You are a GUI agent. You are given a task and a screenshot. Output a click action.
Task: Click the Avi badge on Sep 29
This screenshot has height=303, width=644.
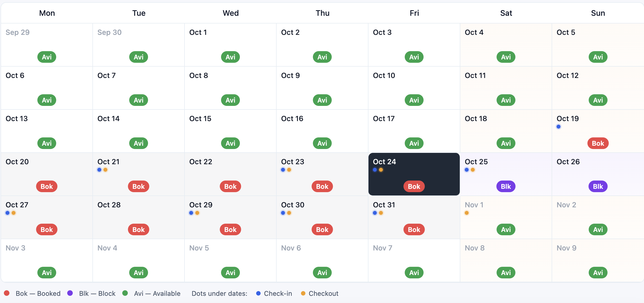(46, 57)
